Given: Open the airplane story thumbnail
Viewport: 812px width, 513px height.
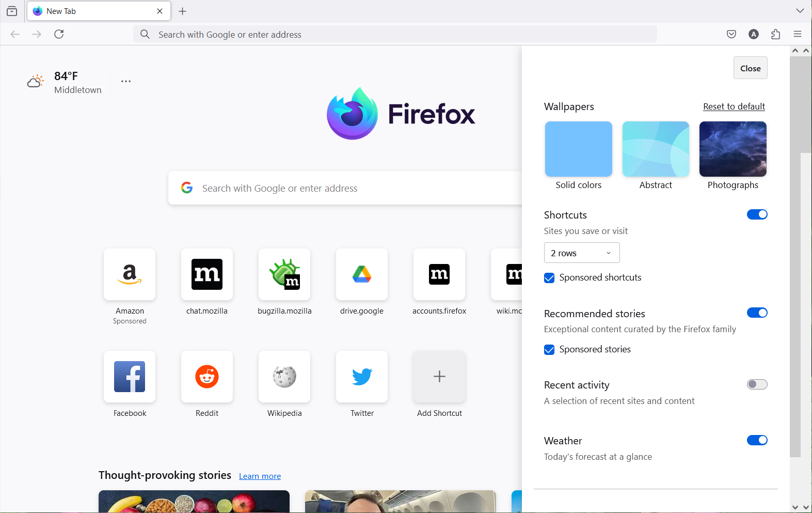Looking at the screenshot, I should pos(401,502).
